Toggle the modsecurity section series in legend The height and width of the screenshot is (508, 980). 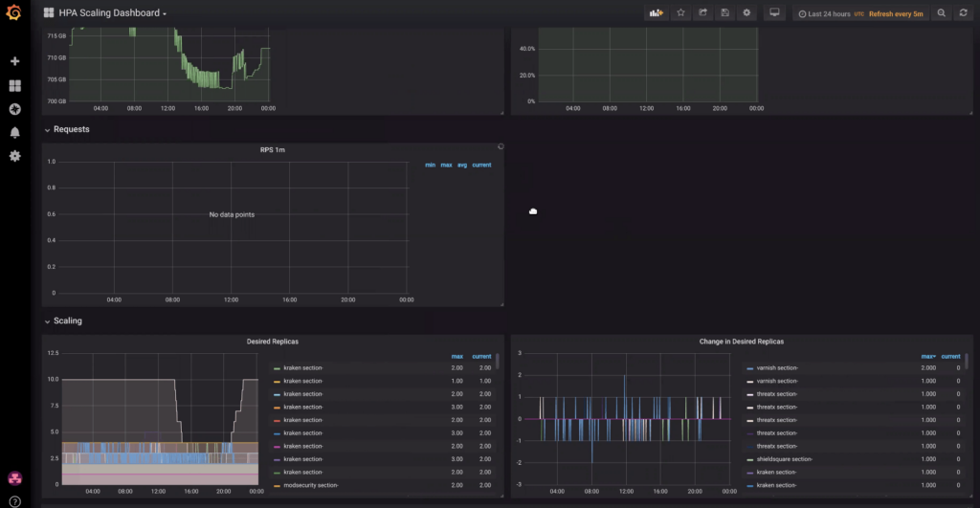[x=311, y=485]
